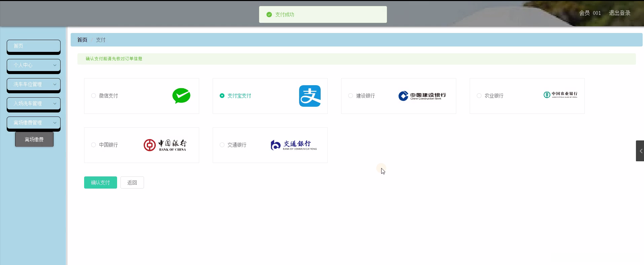Click the 微信支付 option label
644x265 pixels.
tap(108, 96)
